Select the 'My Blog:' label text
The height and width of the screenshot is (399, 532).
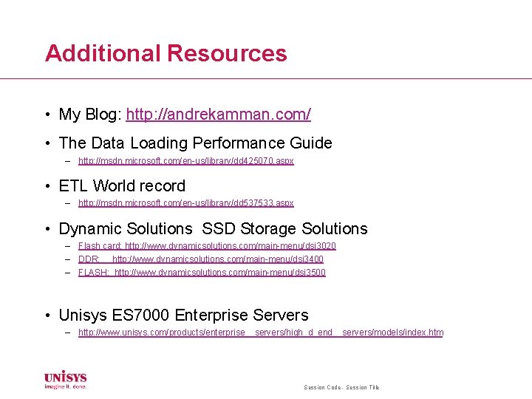90,114
